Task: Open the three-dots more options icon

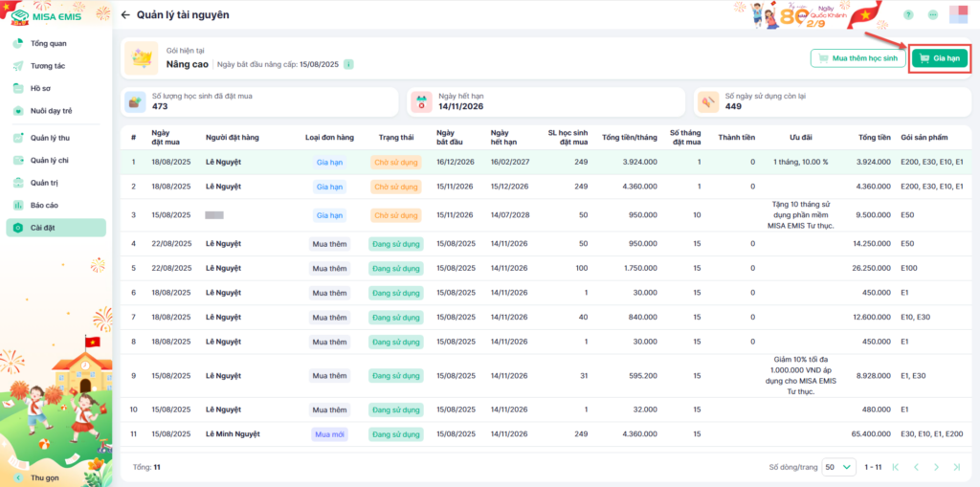Action: pos(932,15)
